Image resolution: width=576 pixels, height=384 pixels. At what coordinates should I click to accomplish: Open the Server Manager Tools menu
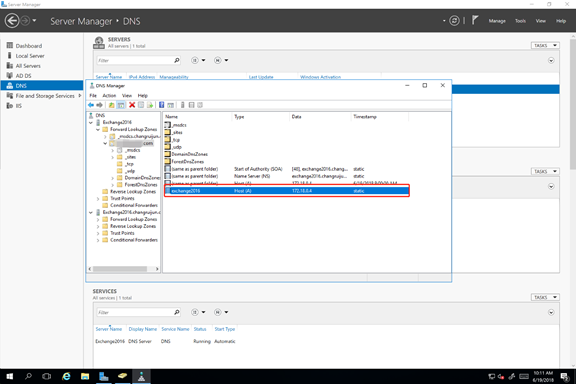point(520,21)
